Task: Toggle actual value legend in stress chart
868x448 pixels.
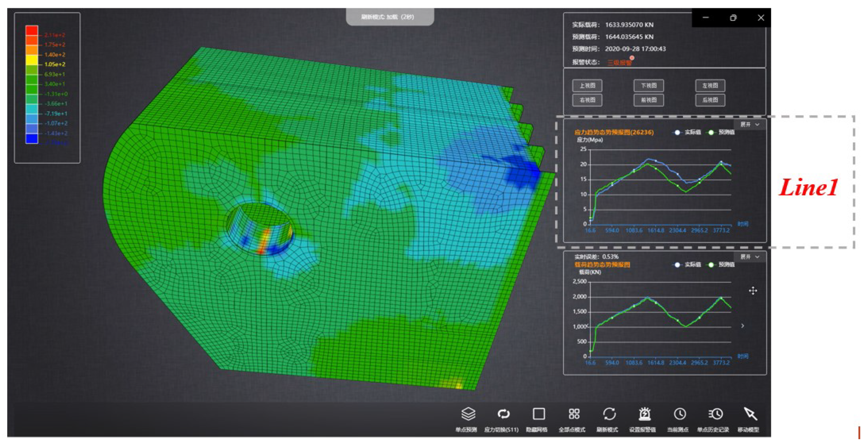Action: point(687,132)
